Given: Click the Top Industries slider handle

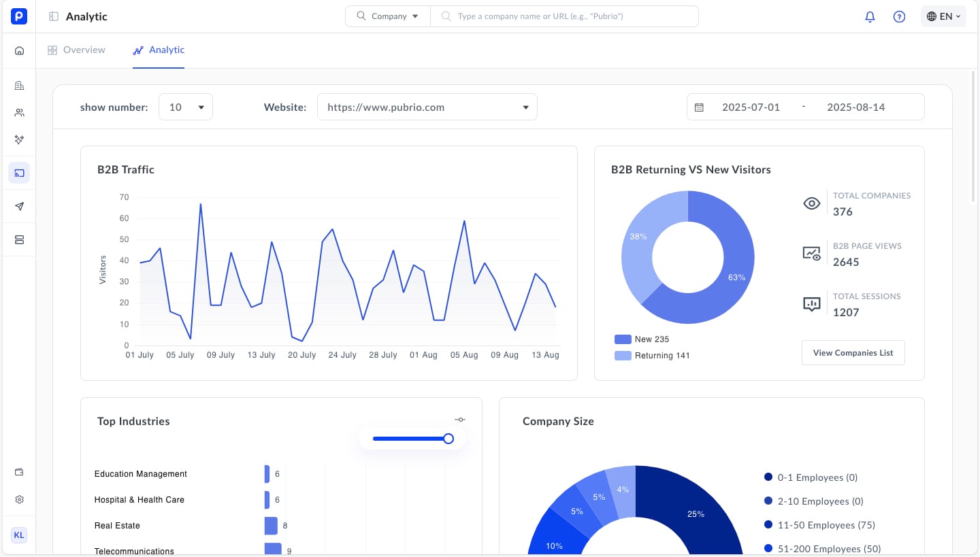Looking at the screenshot, I should tap(448, 439).
